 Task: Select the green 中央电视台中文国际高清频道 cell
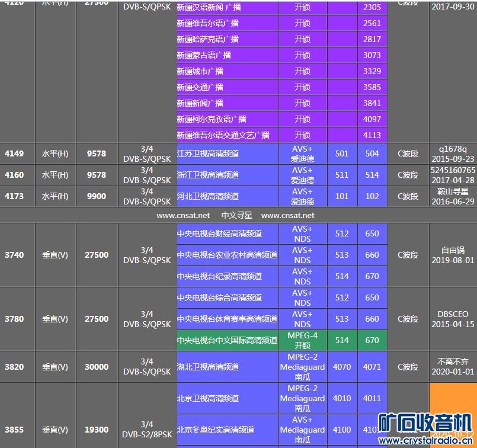pyautogui.click(x=227, y=340)
